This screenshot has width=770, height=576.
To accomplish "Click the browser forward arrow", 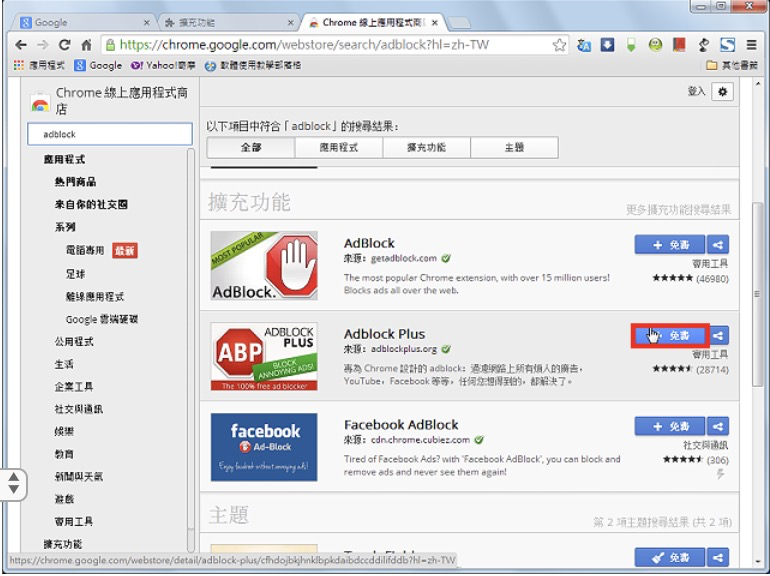I will (x=43, y=45).
